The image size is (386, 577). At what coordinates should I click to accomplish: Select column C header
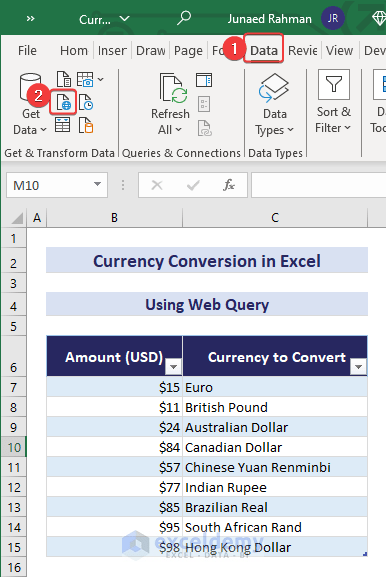(275, 218)
